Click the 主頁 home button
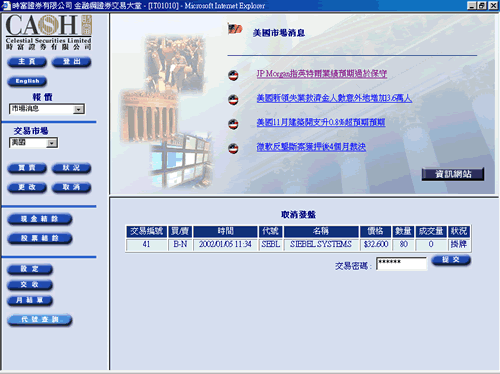The height and width of the screenshot is (374, 500). [27, 62]
